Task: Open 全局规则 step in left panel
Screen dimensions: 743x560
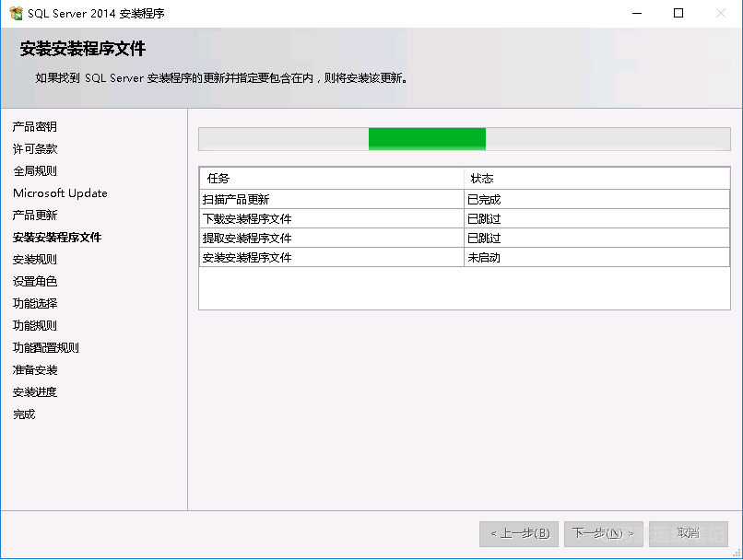Action: pyautogui.click(x=35, y=171)
